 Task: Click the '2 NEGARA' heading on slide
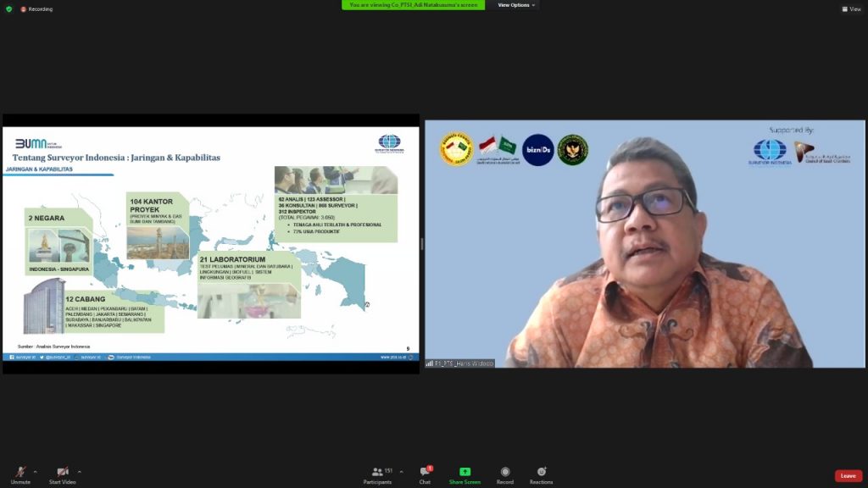47,218
